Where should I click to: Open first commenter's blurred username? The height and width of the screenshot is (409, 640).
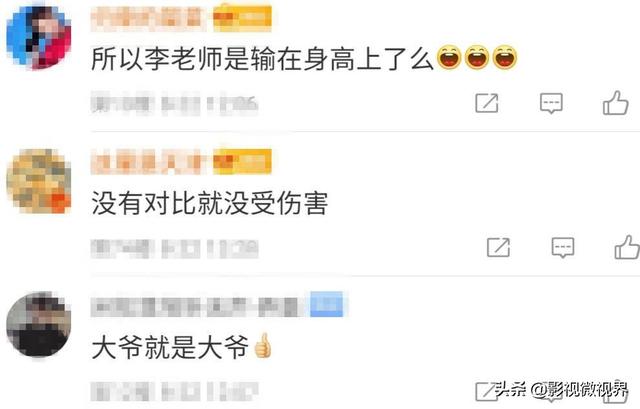[148, 18]
